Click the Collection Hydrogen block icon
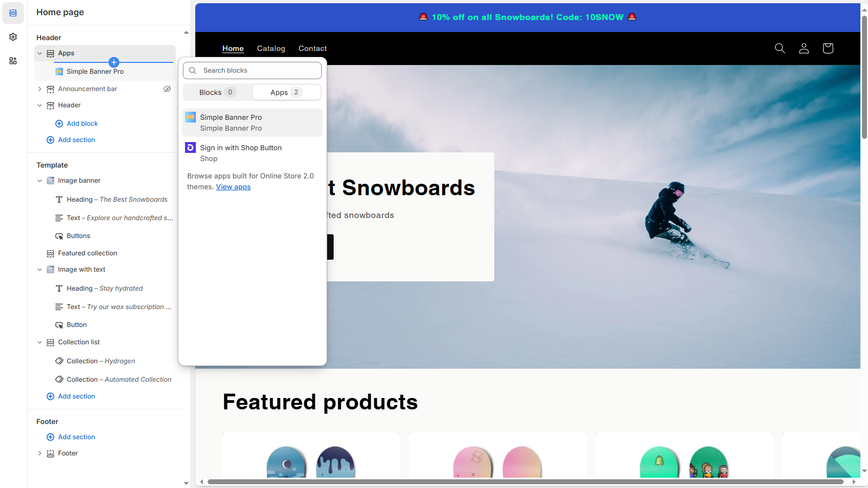The height and width of the screenshot is (488, 868). (x=59, y=361)
